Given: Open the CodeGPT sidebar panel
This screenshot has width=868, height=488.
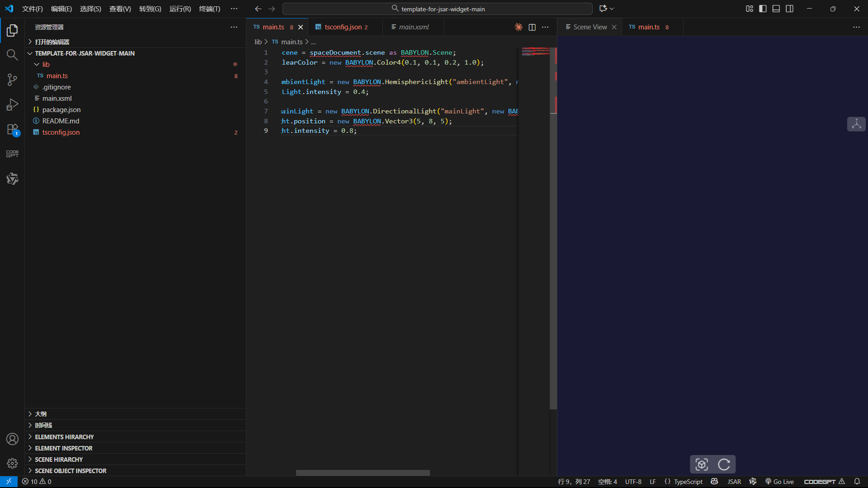Looking at the screenshot, I should tap(12, 154).
